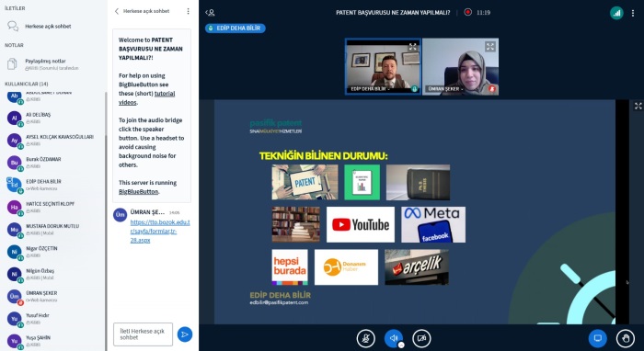644x351 pixels.
Task: Open ÜMRAN ŞEKER webcam name dropdown
Action: coord(445,89)
